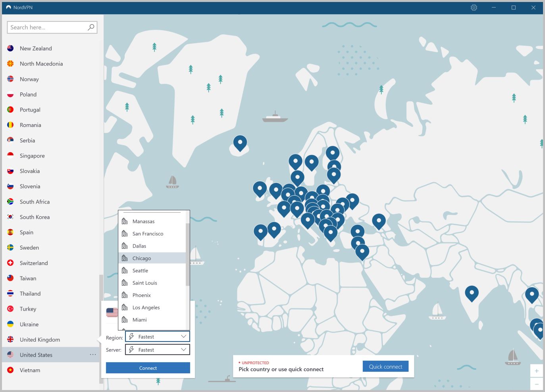545x392 pixels.
Task: Click the Switzerland flag icon
Action: (10, 263)
